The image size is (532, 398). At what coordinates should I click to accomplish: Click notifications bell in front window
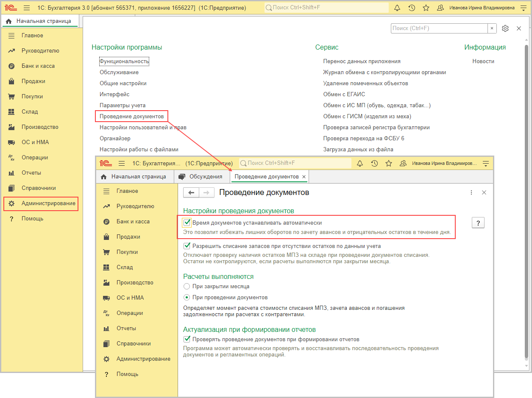[360, 163]
